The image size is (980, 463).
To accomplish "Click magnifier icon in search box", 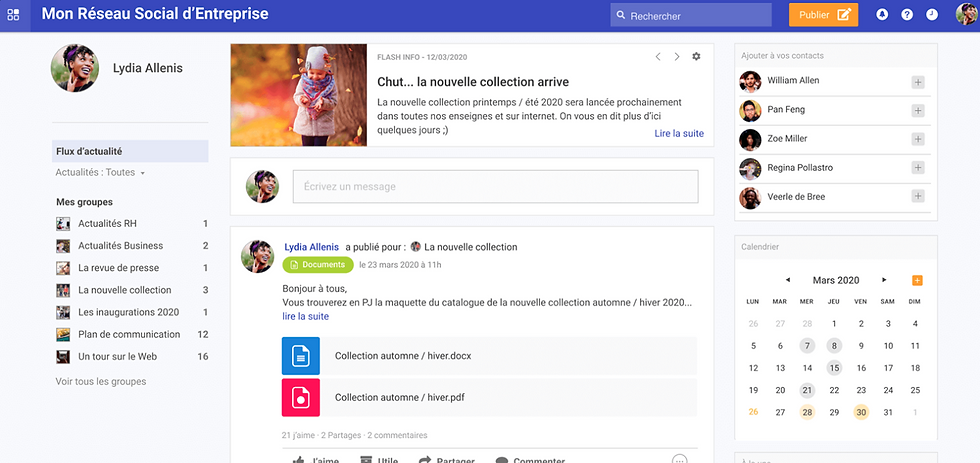I will [x=621, y=16].
